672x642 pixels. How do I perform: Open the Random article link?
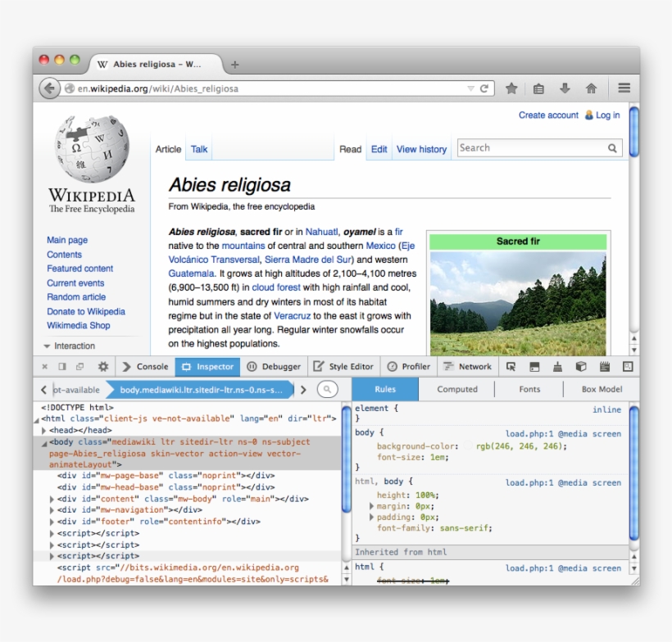(75, 296)
